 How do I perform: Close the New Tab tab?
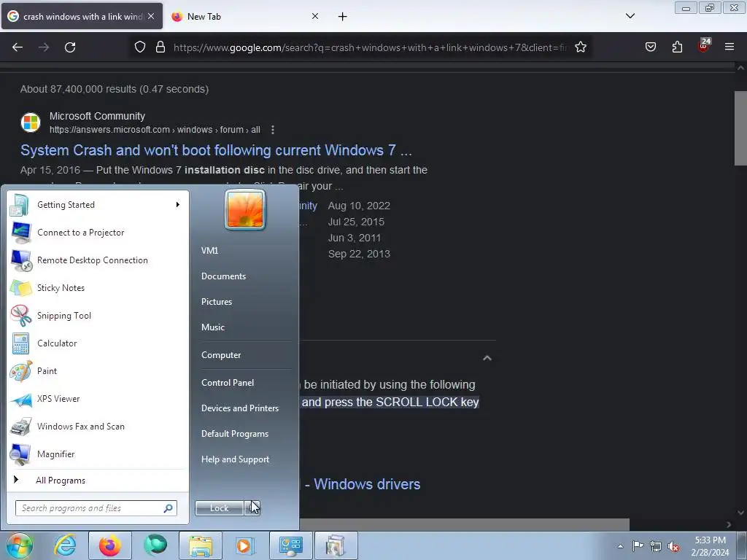click(315, 16)
